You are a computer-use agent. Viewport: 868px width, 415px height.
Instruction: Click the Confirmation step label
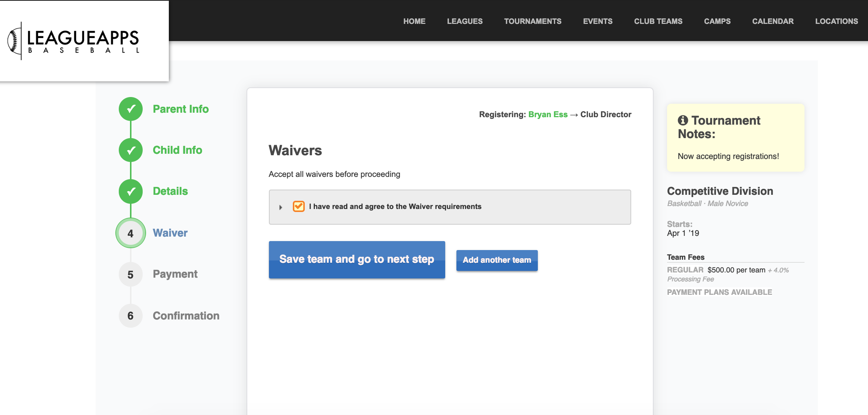(x=186, y=316)
